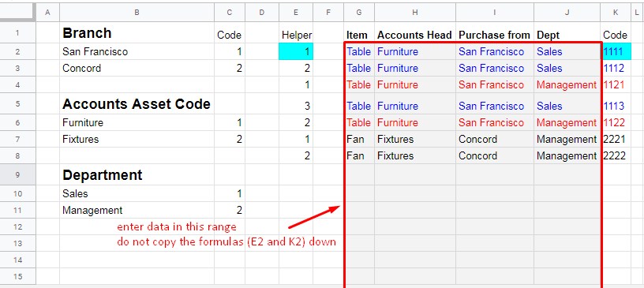Select code cell '2221'
The image size is (644, 288).
(x=616, y=139)
